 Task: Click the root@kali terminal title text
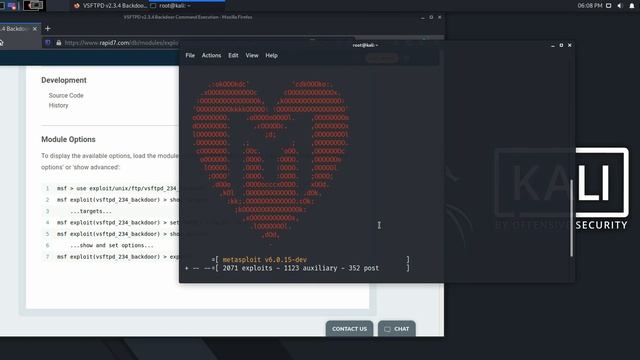click(365, 45)
